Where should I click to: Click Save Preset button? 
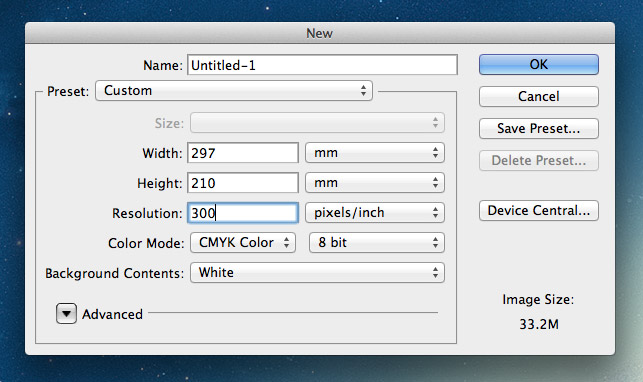pyautogui.click(x=538, y=128)
